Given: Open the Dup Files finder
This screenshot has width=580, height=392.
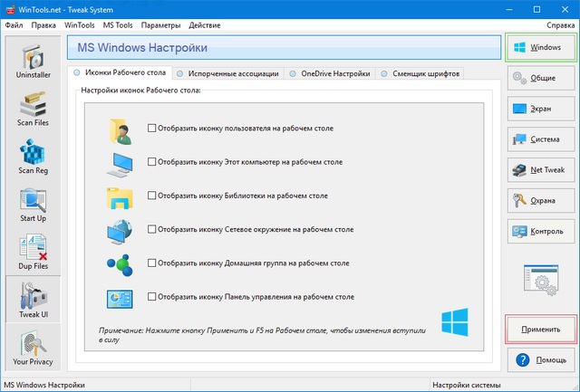Looking at the screenshot, I should pyautogui.click(x=32, y=252).
